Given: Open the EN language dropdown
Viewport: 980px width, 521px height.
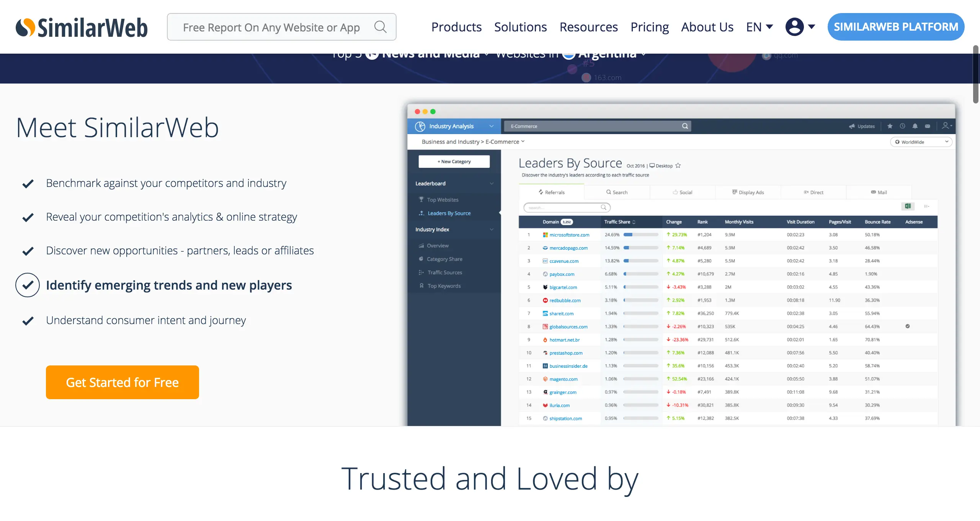Looking at the screenshot, I should (759, 27).
